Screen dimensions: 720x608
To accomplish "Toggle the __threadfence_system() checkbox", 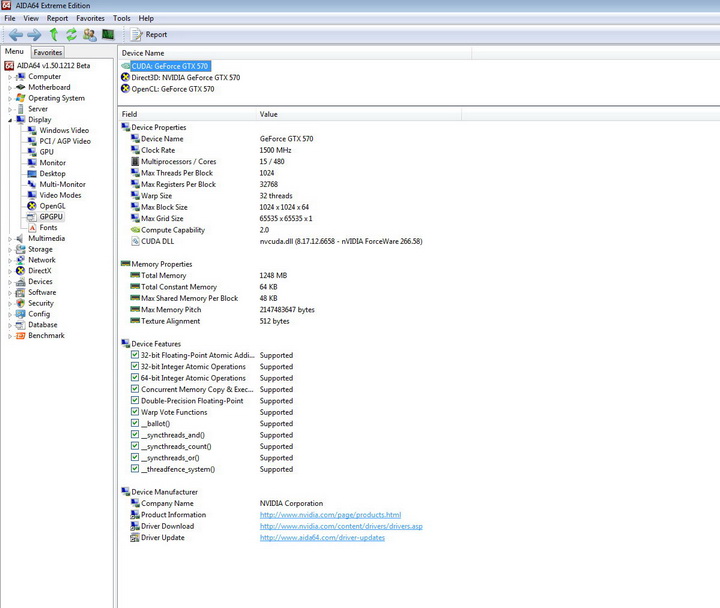I will pyautogui.click(x=135, y=469).
